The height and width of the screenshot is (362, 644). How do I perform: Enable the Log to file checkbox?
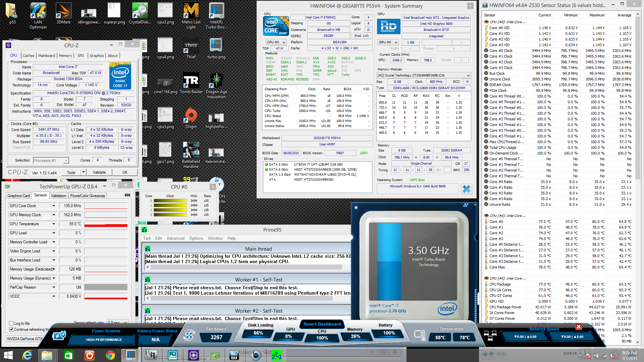(x=11, y=323)
